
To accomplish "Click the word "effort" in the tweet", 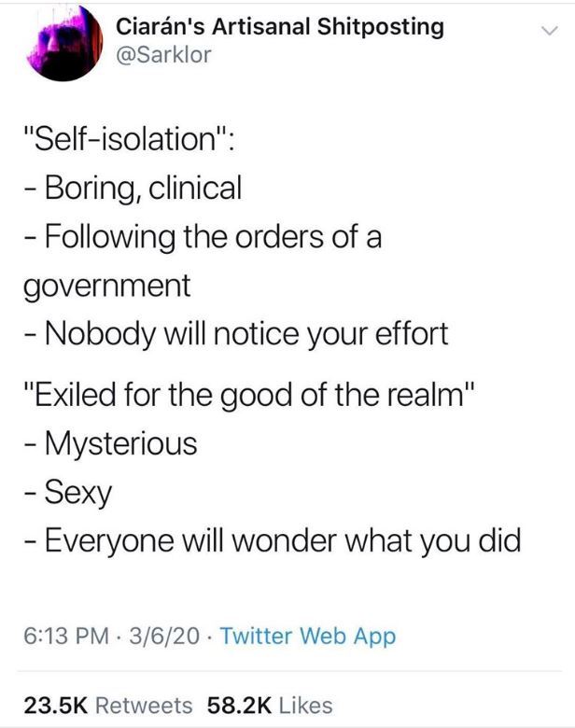I will coord(410,332).
